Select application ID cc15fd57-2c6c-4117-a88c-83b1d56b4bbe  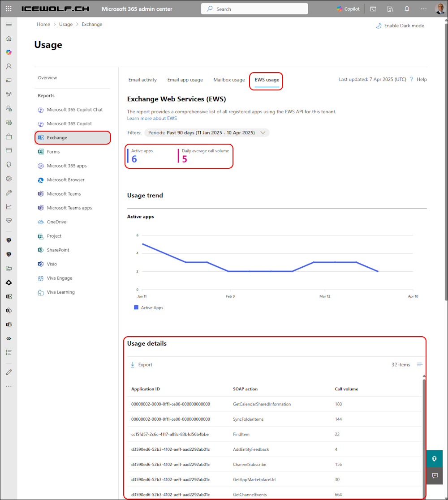click(x=170, y=434)
